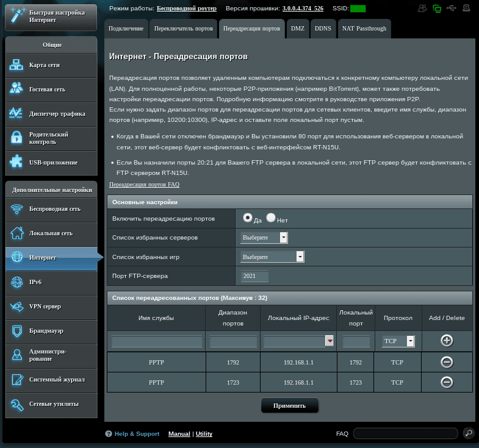Remove the PPTP 1792 rule with minus icon
Image resolution: width=479 pixels, height=448 pixels.
447,362
